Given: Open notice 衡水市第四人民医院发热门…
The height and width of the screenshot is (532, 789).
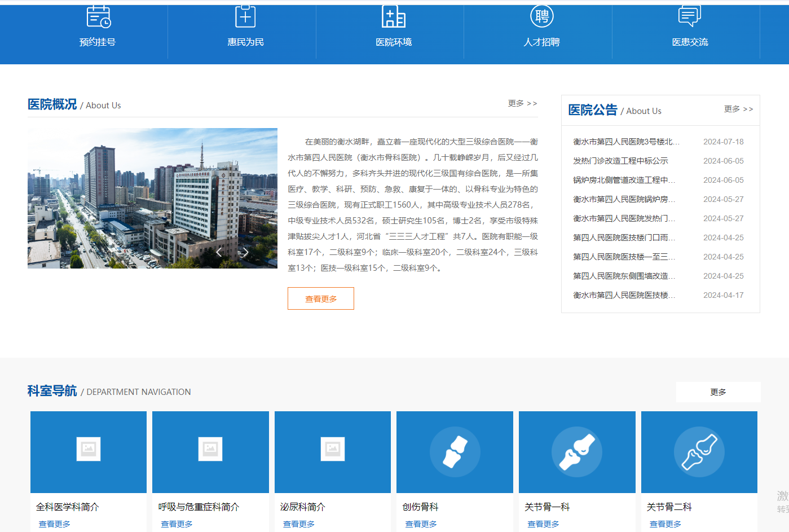Looking at the screenshot, I should click(624, 218).
